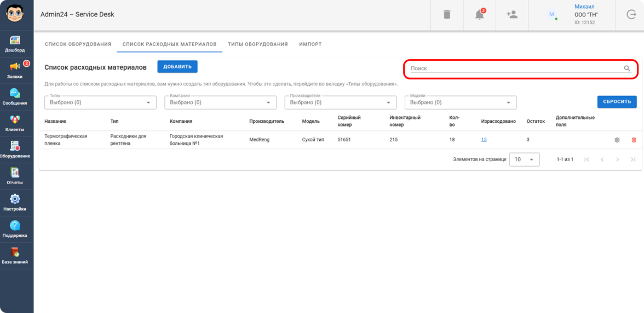Open Настройки in the sidebar
The width and height of the screenshot is (644, 313).
click(x=15, y=202)
